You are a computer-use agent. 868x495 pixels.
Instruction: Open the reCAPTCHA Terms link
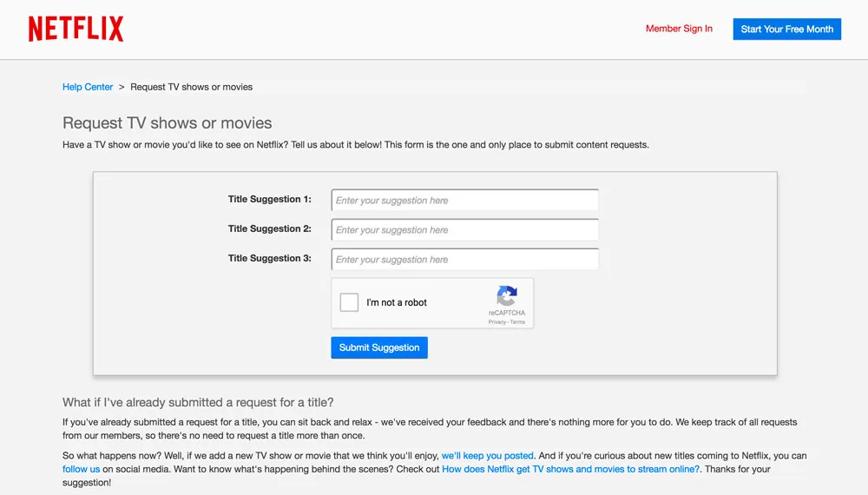pos(517,322)
